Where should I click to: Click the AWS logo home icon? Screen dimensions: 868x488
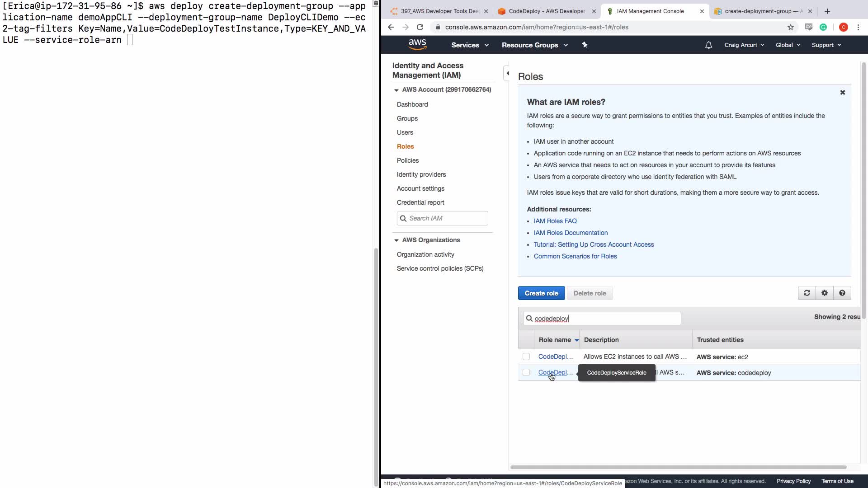click(x=417, y=44)
